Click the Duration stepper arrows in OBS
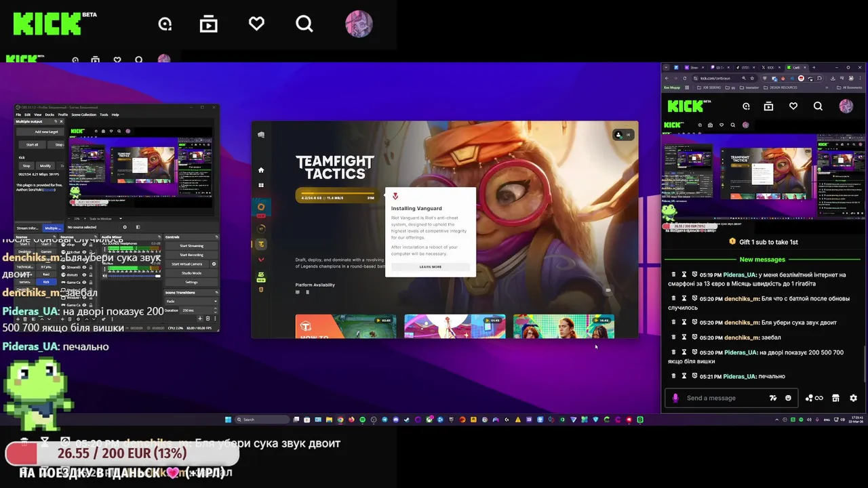The width and height of the screenshot is (868, 488). 215,310
